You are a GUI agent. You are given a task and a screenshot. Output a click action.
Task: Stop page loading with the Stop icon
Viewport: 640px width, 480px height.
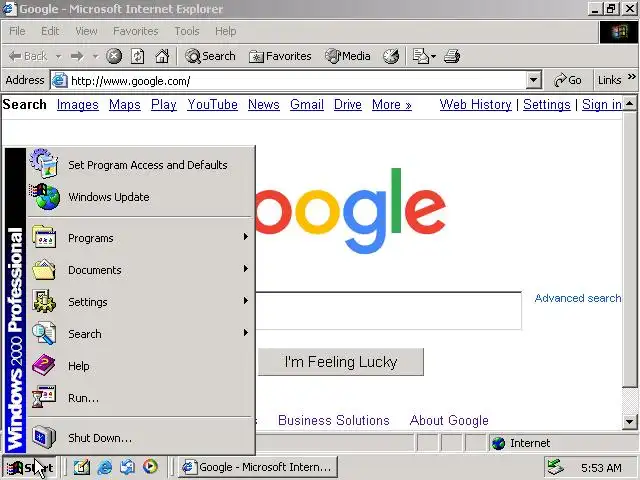click(114, 56)
